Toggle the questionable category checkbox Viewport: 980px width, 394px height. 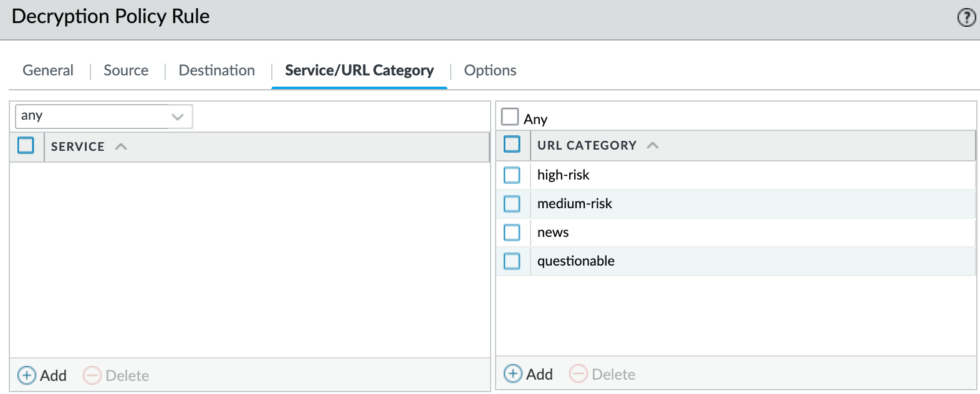(x=512, y=261)
